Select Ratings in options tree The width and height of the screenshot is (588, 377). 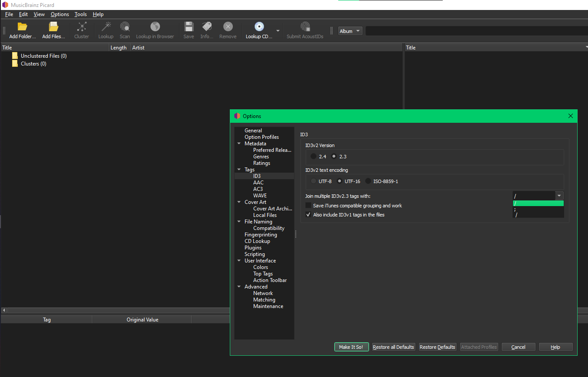tap(261, 163)
